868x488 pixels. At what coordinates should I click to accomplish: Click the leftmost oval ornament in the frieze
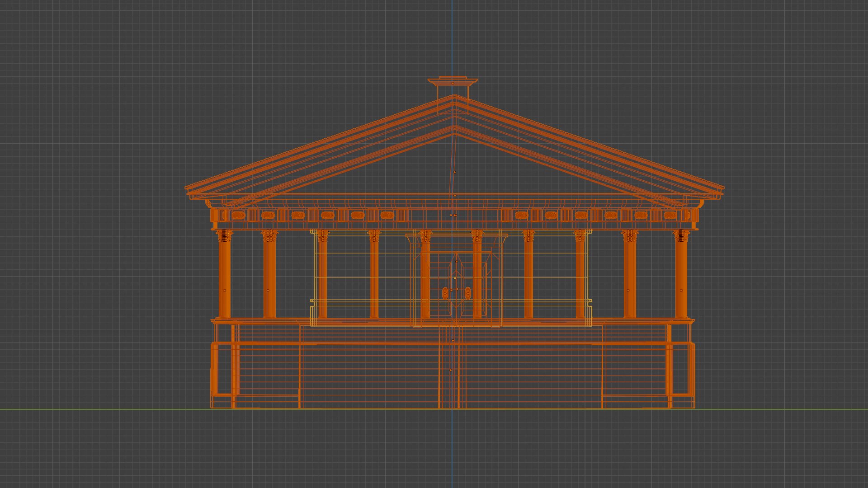238,216
